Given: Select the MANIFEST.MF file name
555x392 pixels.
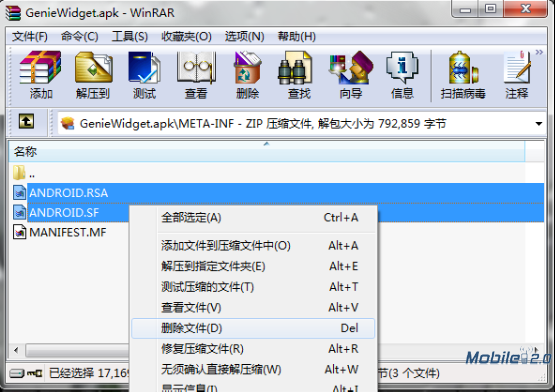Looking at the screenshot, I should coord(68,232).
